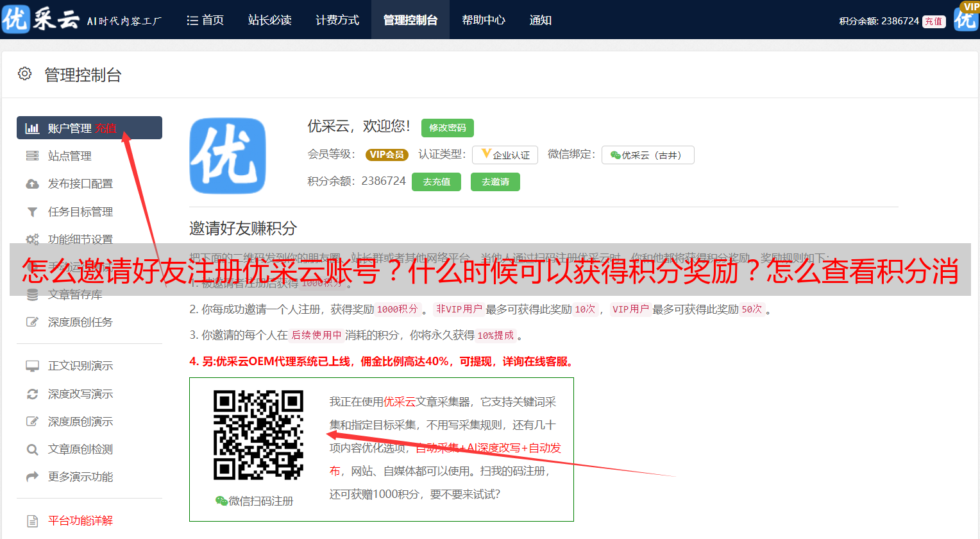Click the red 优采云 link in the invite message
This screenshot has width=980, height=539.
click(x=400, y=402)
